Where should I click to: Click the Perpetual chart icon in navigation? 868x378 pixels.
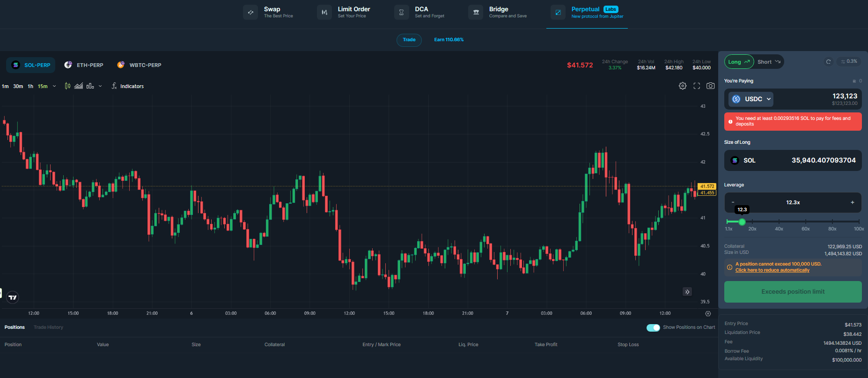558,12
